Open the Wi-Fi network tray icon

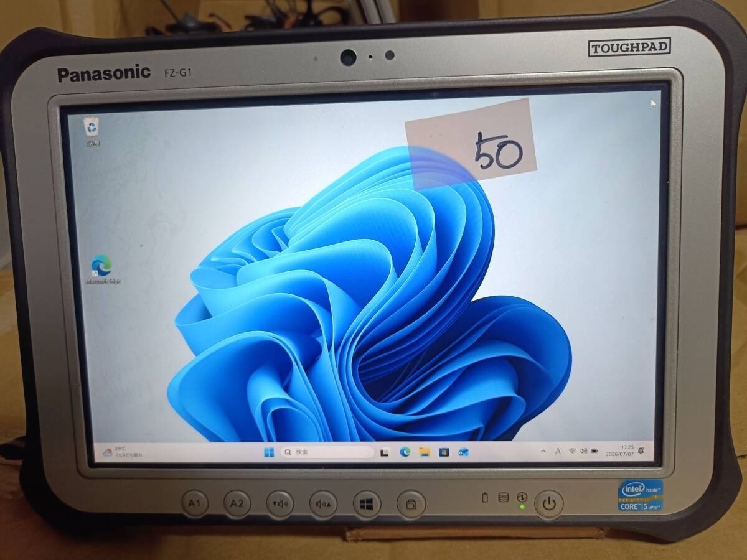572,450
